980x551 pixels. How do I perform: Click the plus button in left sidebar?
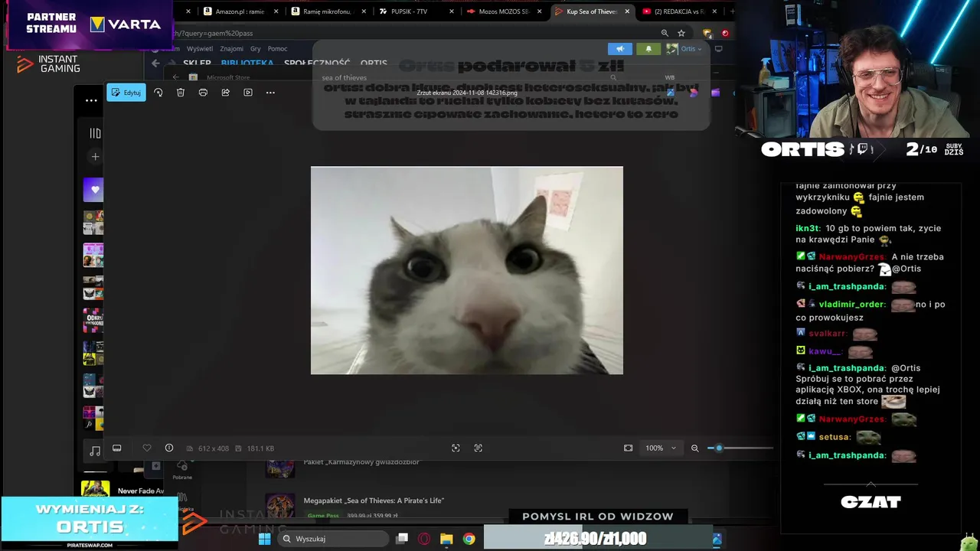click(95, 157)
